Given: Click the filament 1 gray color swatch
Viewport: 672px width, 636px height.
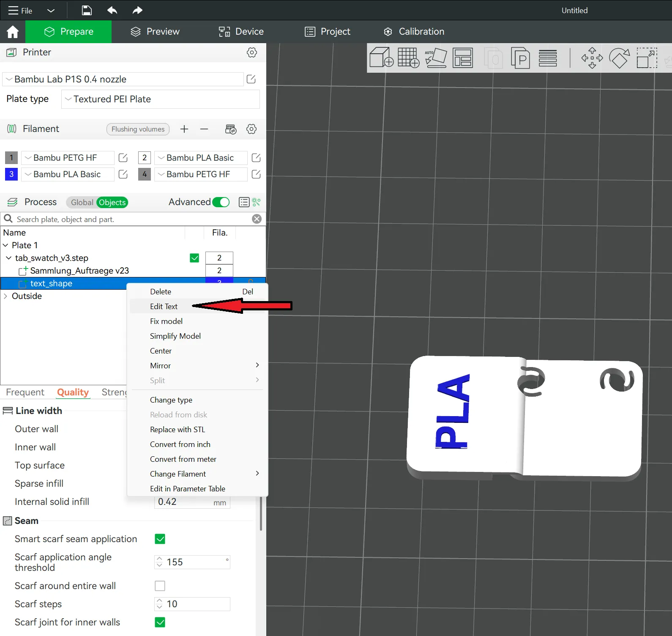Looking at the screenshot, I should click(11, 158).
